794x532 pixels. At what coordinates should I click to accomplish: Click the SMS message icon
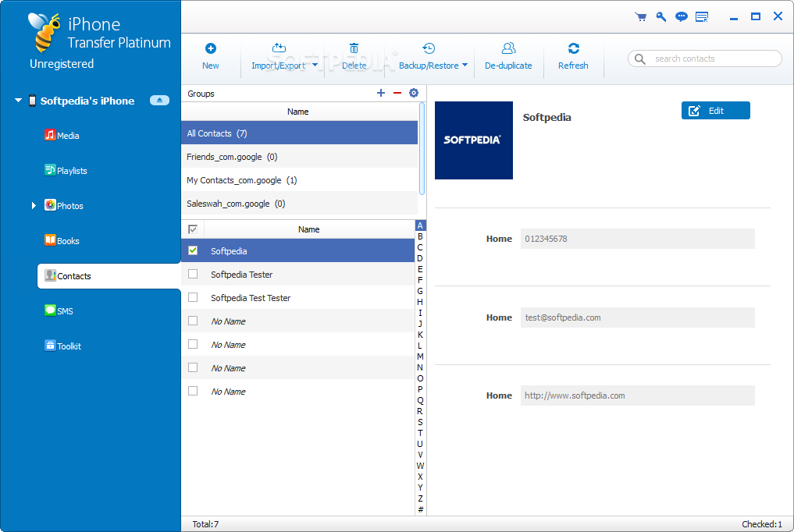click(x=50, y=310)
